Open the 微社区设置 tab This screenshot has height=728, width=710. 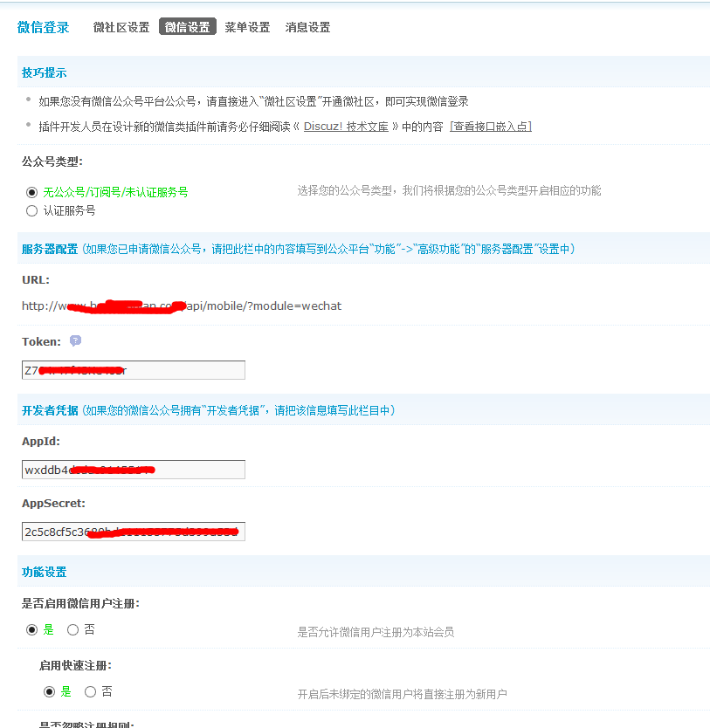click(121, 27)
